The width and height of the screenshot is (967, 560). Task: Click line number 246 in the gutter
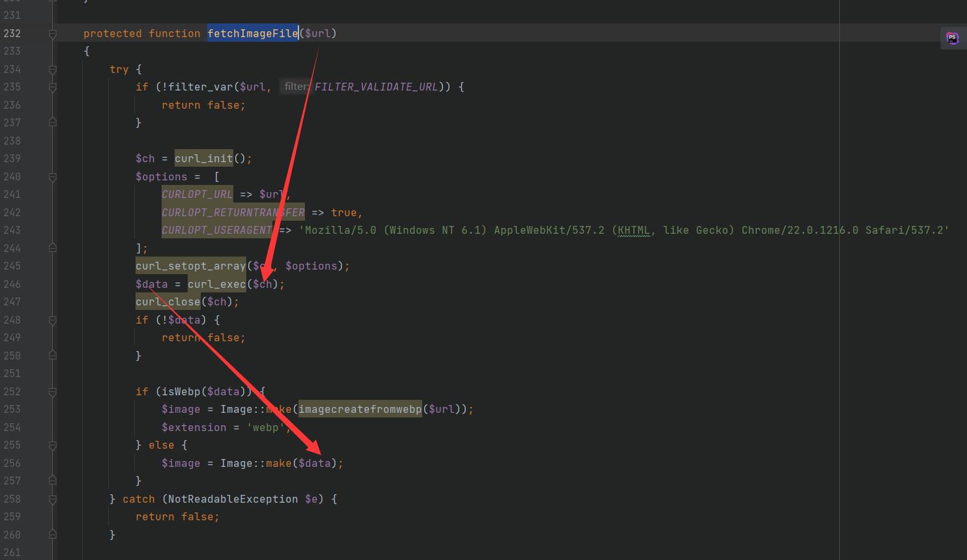12,284
